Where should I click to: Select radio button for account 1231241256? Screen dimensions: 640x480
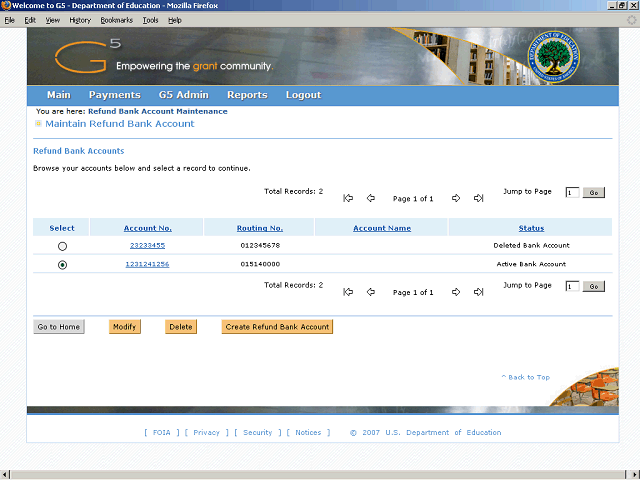(62, 265)
